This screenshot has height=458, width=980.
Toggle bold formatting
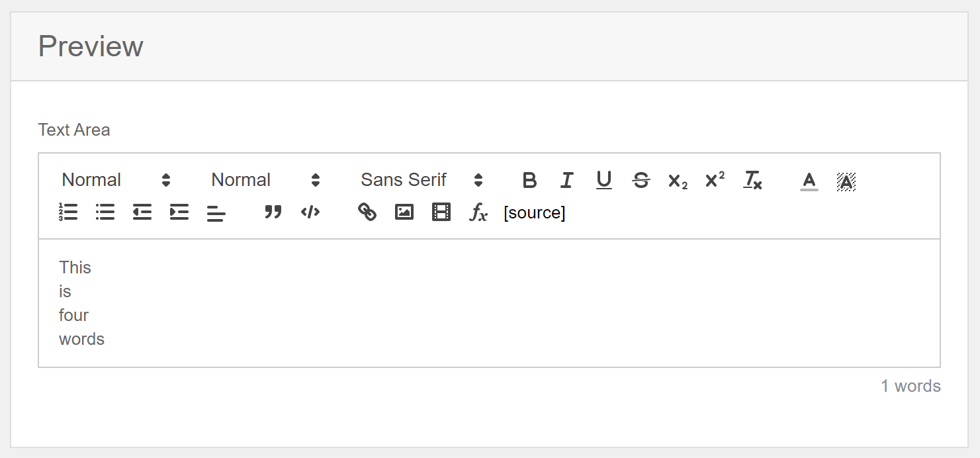tap(529, 180)
